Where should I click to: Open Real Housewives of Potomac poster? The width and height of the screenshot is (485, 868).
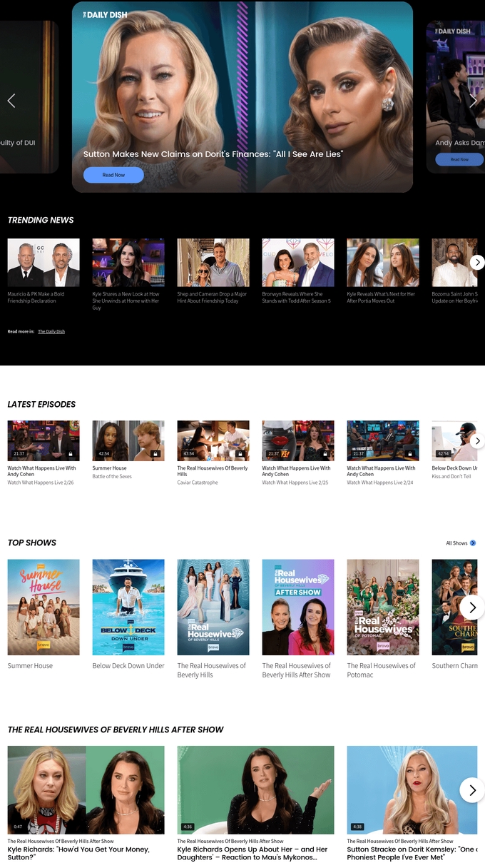click(x=383, y=607)
